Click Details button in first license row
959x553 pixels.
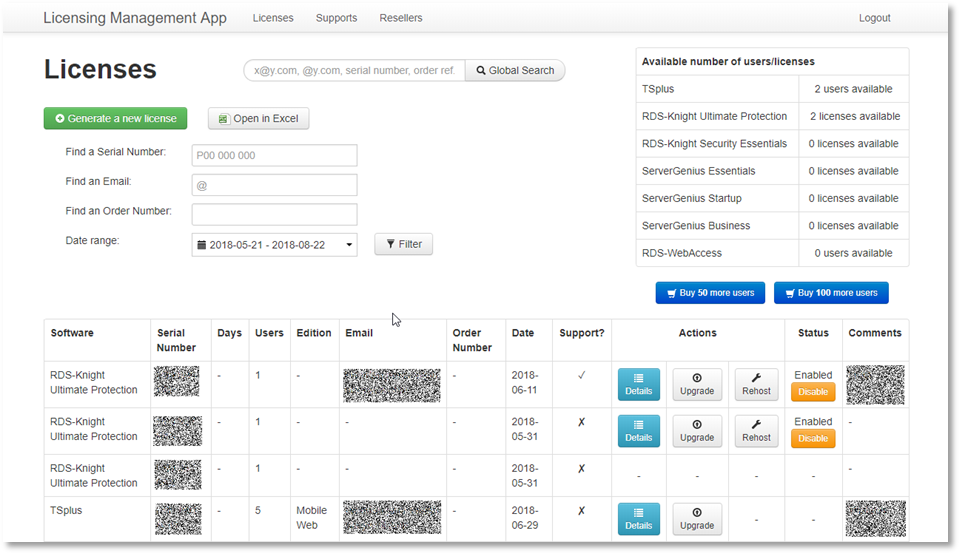click(x=638, y=384)
